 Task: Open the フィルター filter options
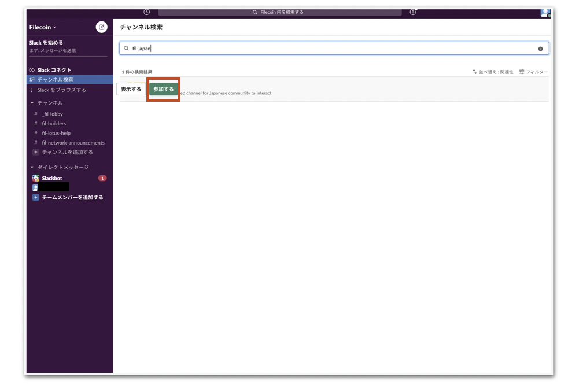(x=533, y=72)
